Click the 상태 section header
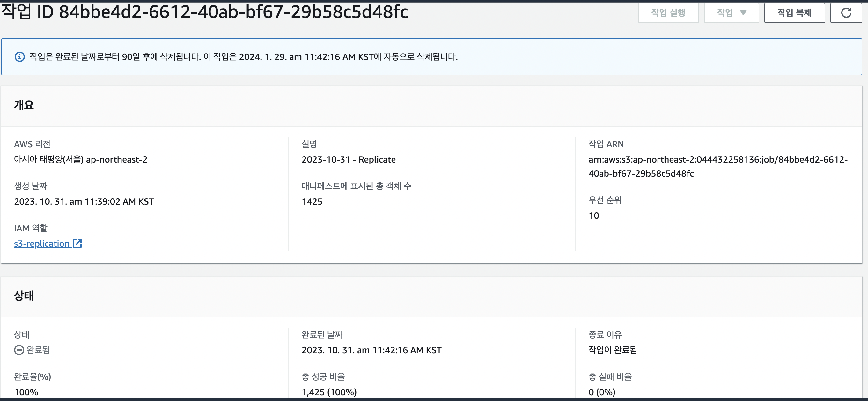This screenshot has height=401, width=868. click(x=24, y=295)
